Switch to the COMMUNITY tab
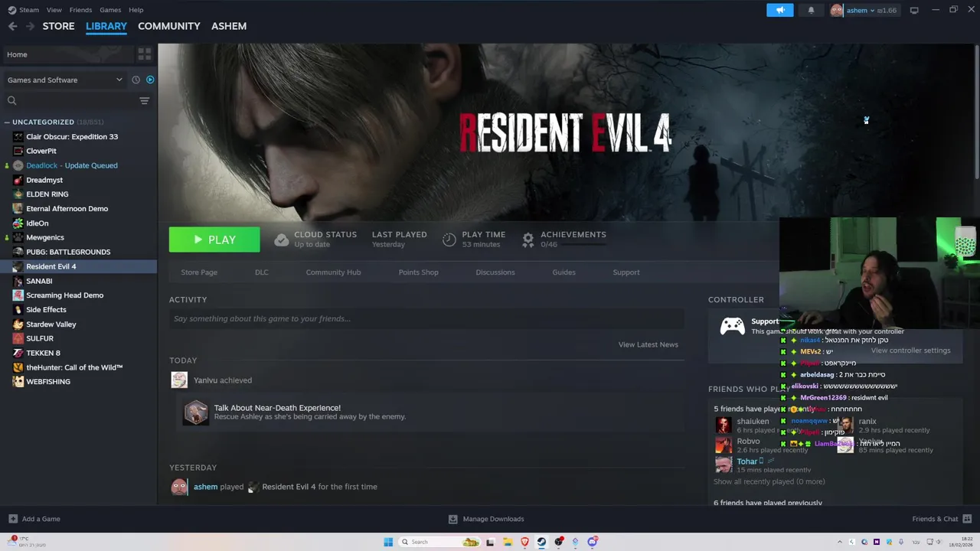Viewport: 980px width, 551px height. pyautogui.click(x=169, y=26)
